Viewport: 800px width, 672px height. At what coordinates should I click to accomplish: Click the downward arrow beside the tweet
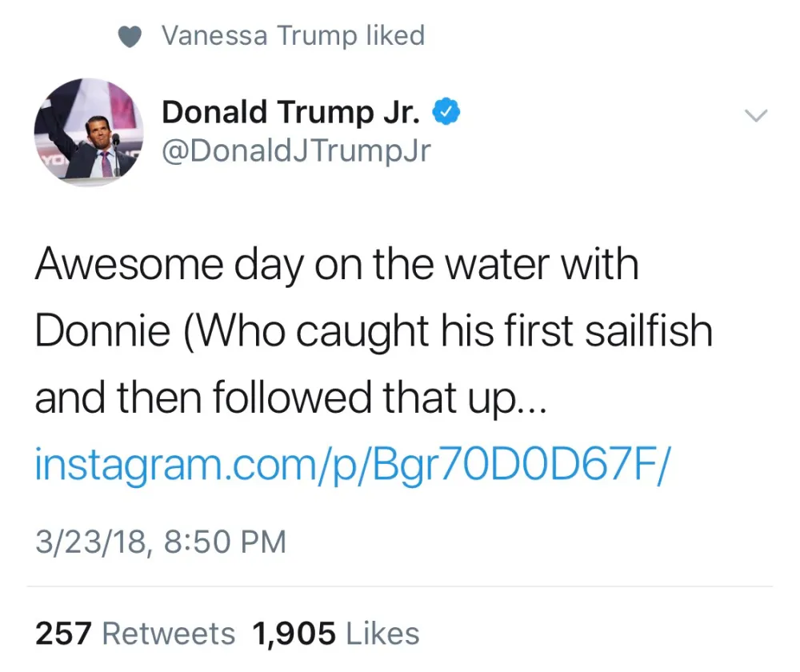(756, 116)
